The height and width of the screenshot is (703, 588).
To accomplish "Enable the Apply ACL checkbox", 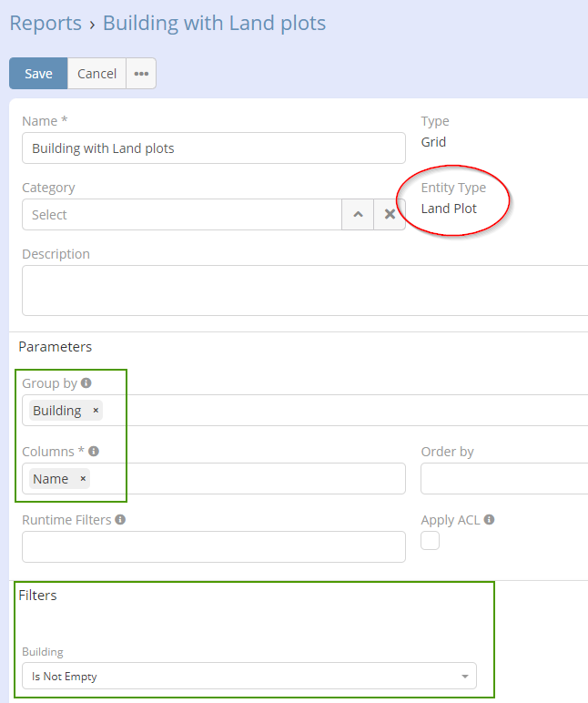I will [x=431, y=541].
